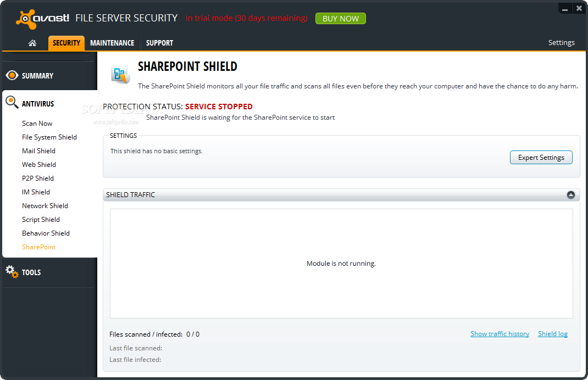This screenshot has height=380, width=588.
Task: Click the Summary eye icon
Action: 12,75
